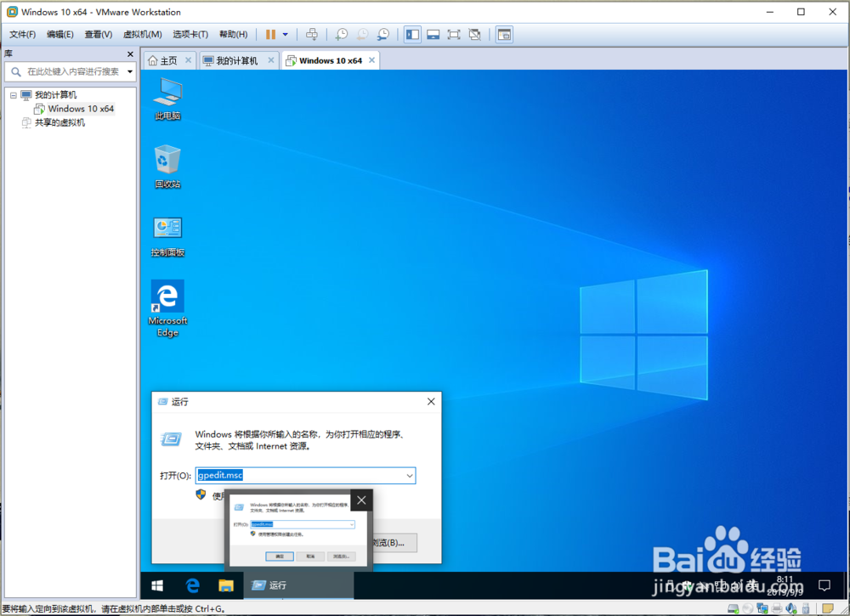Screen dimensions: 850x616
Task: Click the orange Pause VM button
Action: (x=270, y=35)
